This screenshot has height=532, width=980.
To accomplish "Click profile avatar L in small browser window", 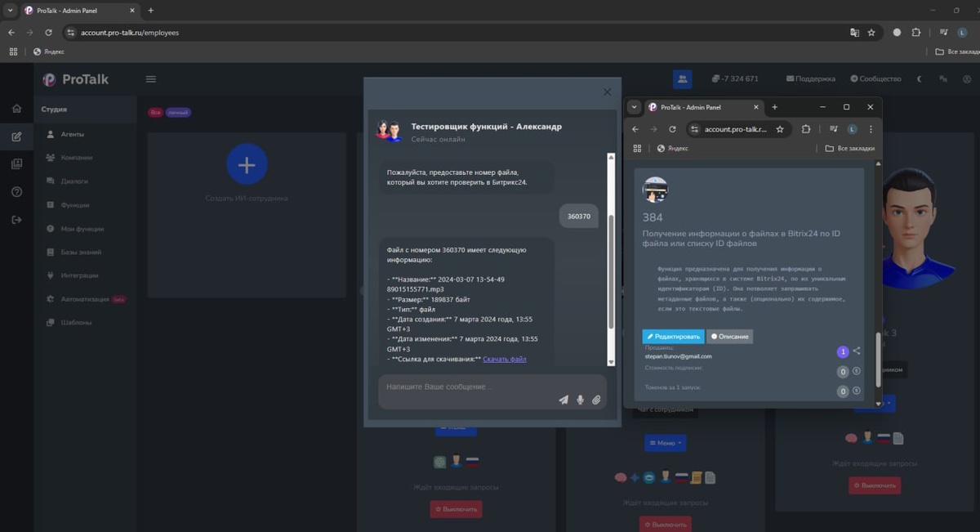I will 852,129.
